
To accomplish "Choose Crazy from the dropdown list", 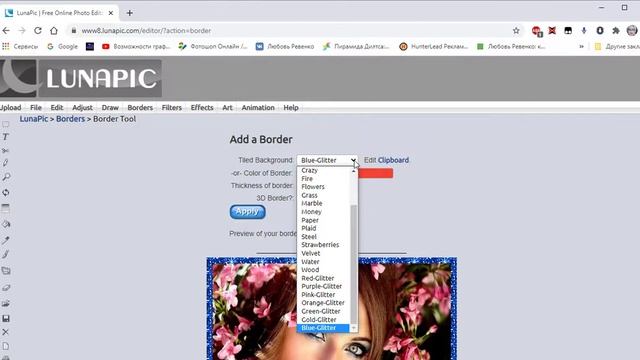I will coord(309,170).
